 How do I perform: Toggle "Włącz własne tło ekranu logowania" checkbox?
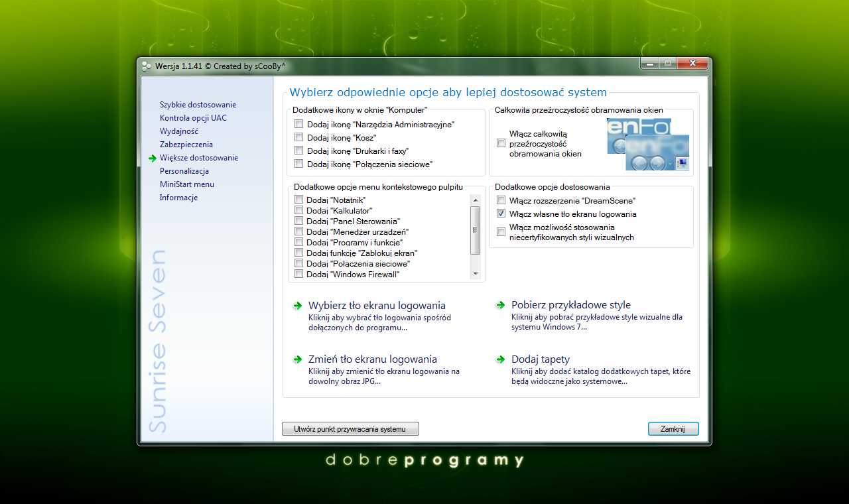point(501,214)
